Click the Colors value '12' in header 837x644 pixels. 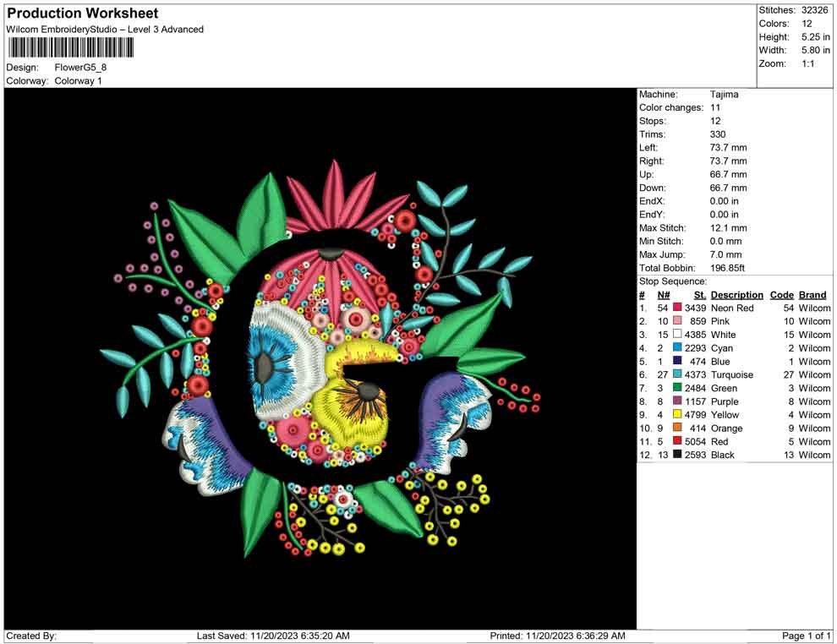point(807,24)
